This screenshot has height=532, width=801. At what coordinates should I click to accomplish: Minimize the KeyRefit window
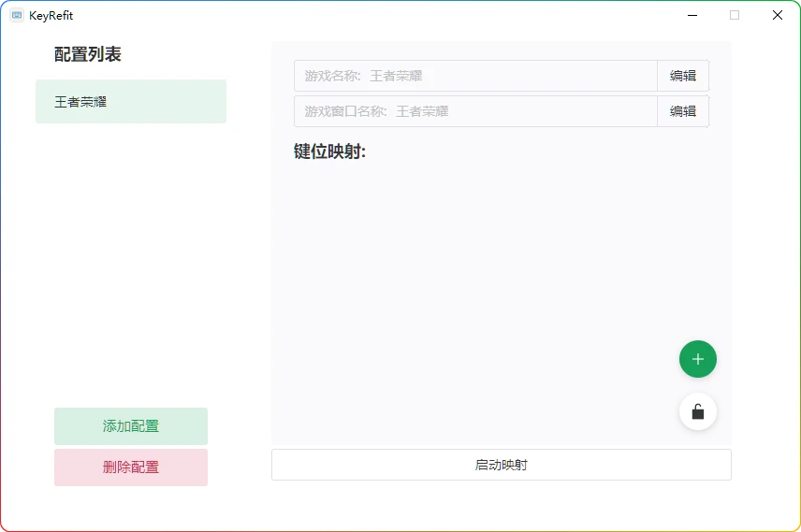(692, 15)
